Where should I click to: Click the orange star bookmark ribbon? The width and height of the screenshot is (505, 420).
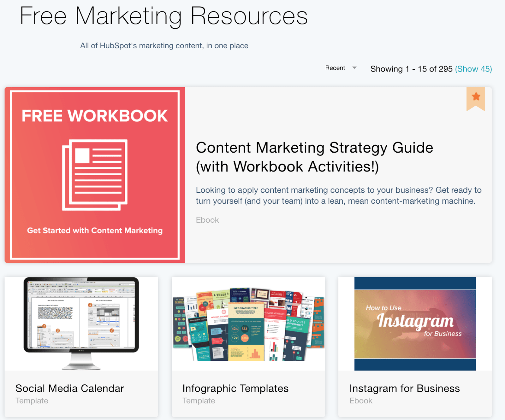(x=476, y=99)
